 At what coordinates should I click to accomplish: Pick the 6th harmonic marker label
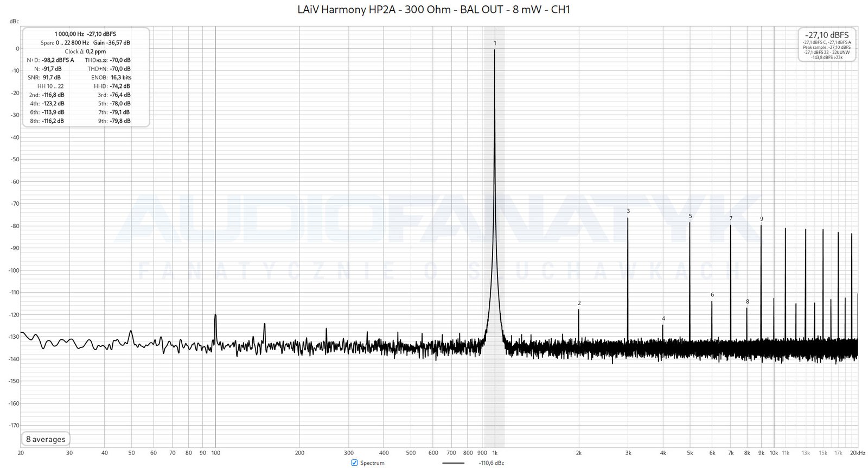[x=712, y=295]
